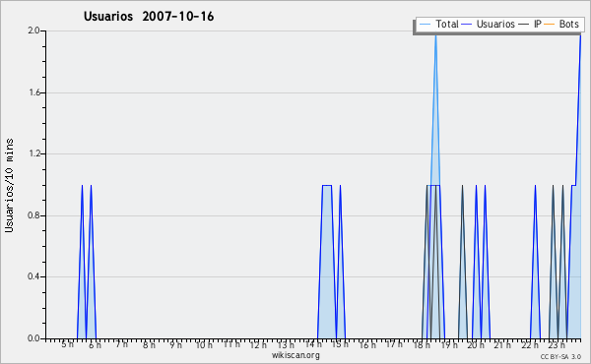Click the x-axis label '19 h'
This screenshot has width=591, height=364.
(449, 344)
